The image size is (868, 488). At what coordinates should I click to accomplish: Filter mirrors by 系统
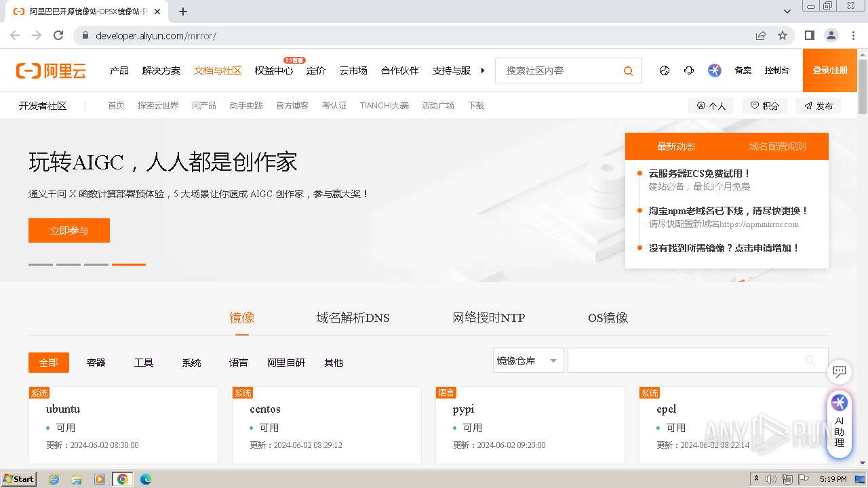pyautogui.click(x=191, y=363)
